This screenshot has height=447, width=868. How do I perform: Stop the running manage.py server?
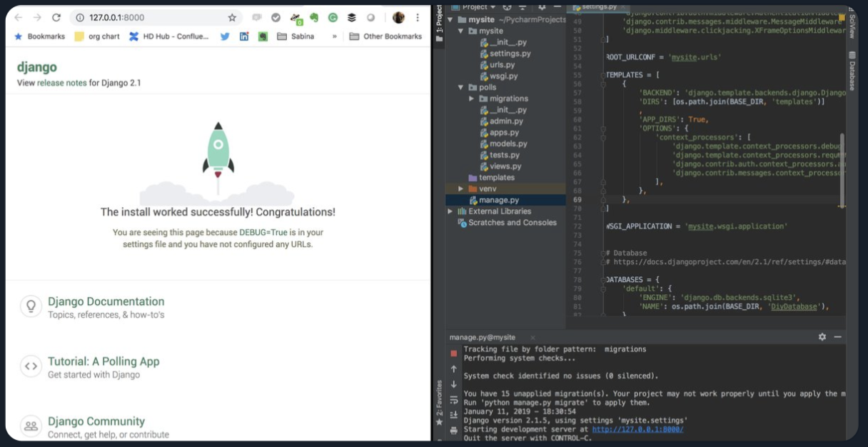tap(453, 353)
